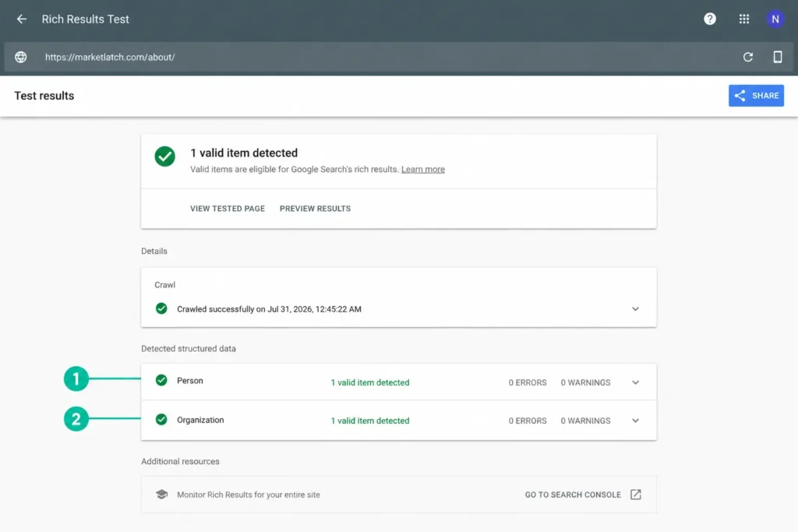Click the green check beside Crawled successfully

point(161,308)
